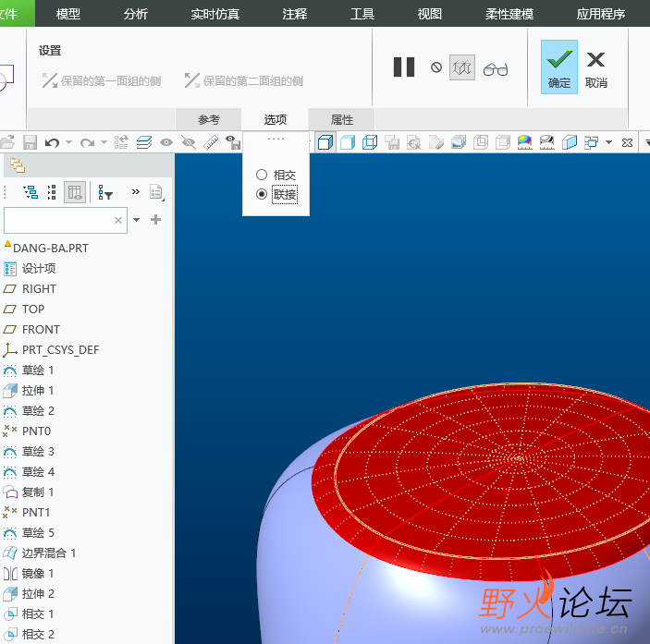Flip 保留的第一面组的侧 side

click(x=101, y=80)
